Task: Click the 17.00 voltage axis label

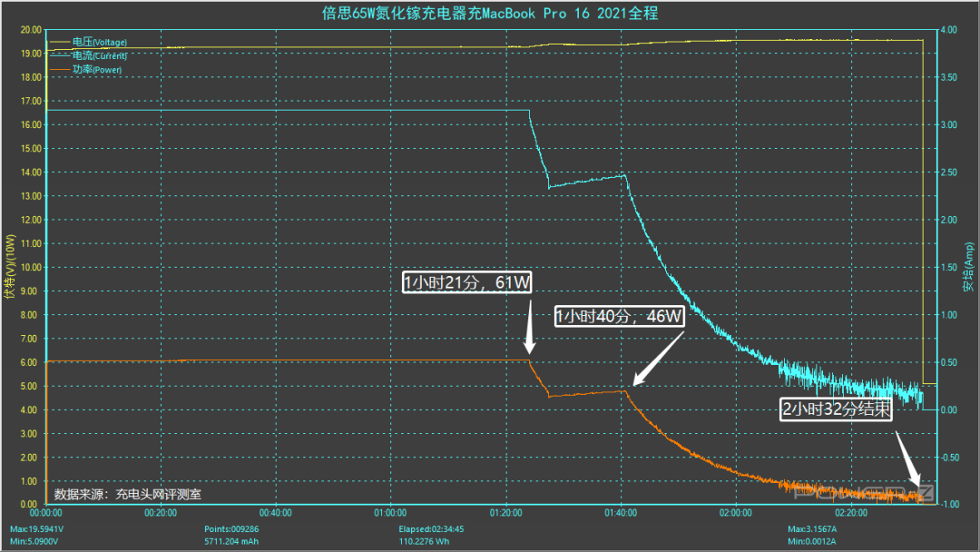Action: 31,101
